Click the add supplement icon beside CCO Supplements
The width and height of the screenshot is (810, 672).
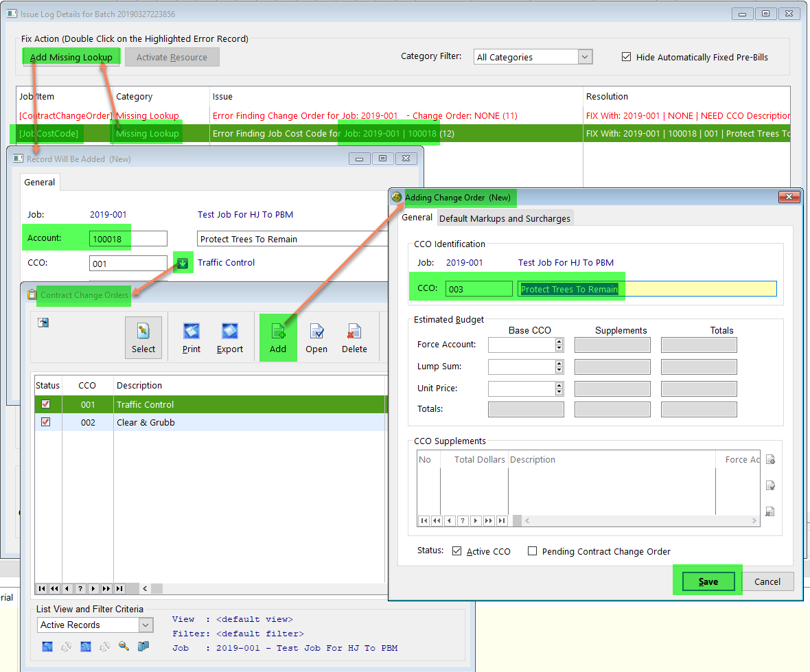pyautogui.click(x=770, y=460)
